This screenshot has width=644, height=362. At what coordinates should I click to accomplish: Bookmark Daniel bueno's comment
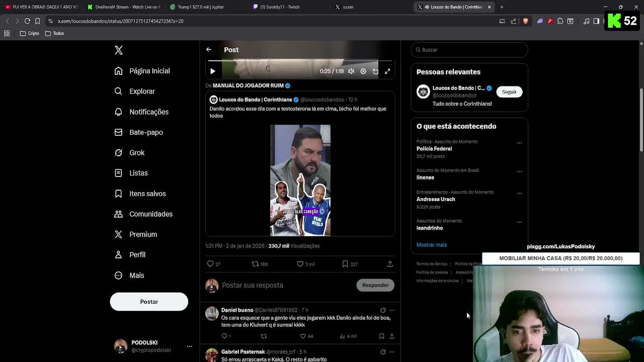click(382, 336)
